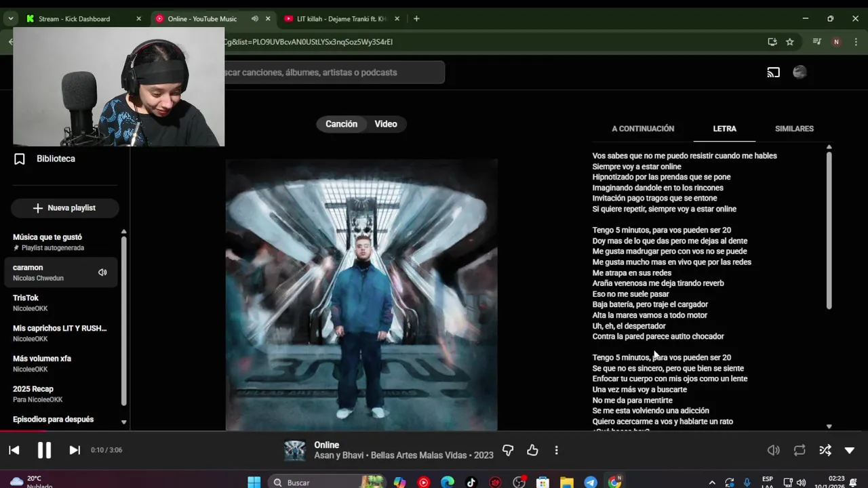Skip to the previous track
The height and width of the screenshot is (488, 868).
[14, 450]
